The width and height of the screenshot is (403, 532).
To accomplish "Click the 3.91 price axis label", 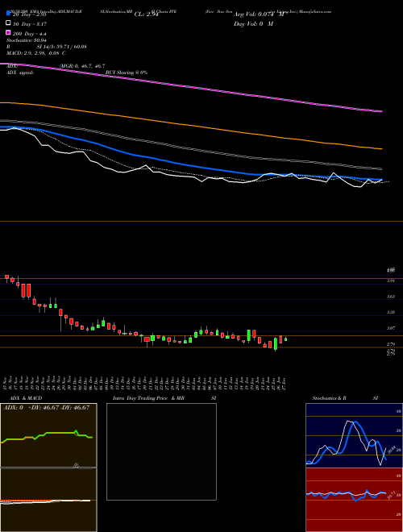I will 391,281.
